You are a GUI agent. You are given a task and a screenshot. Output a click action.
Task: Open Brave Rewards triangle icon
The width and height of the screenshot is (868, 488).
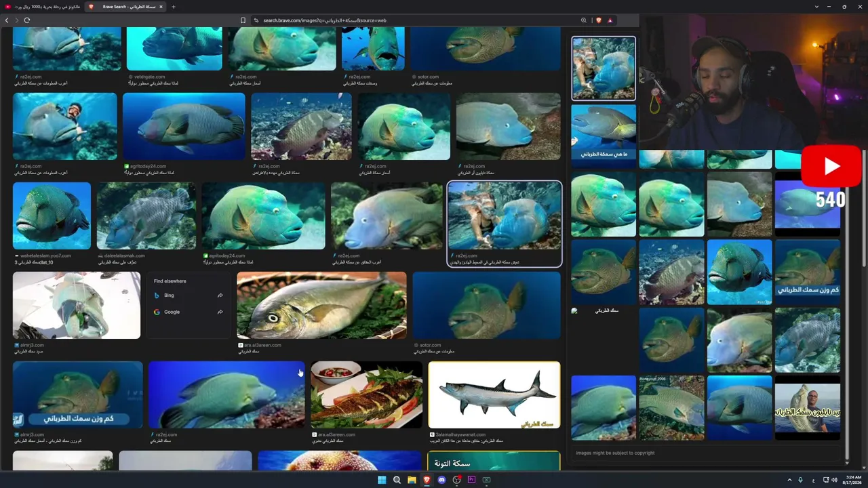[x=610, y=20]
